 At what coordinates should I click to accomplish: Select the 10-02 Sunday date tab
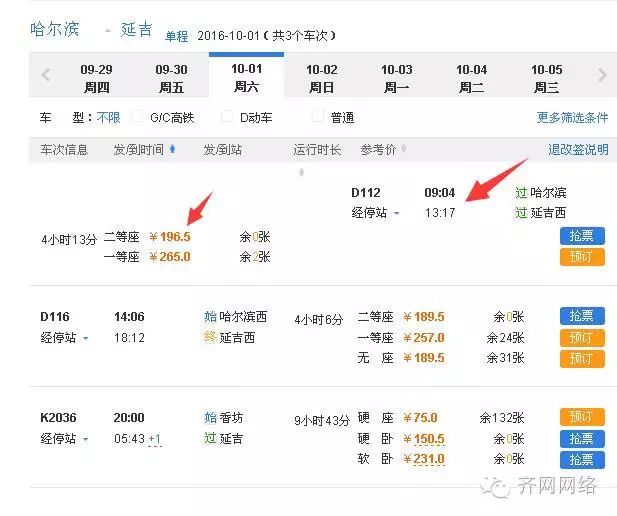(x=321, y=78)
